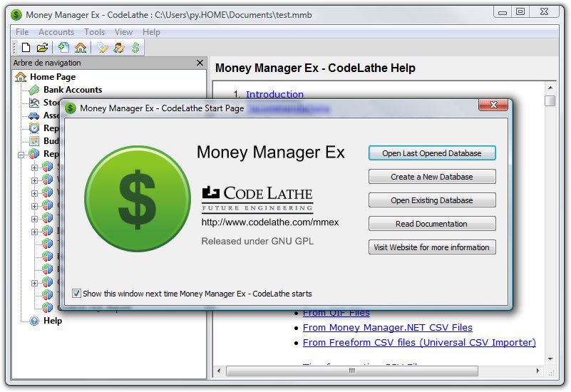Screen dimensions: 571x392
Task: Expand the first report sub-node under Reports
Action: 34,167
